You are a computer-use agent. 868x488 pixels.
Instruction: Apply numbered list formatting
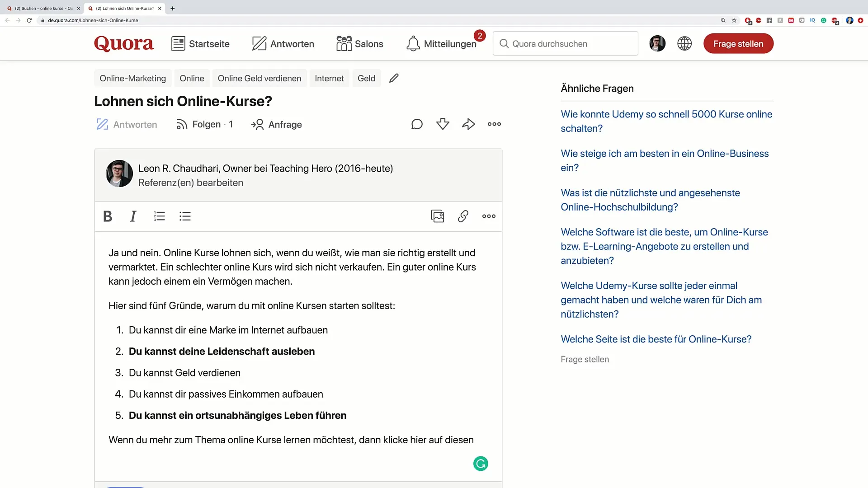[x=159, y=216]
